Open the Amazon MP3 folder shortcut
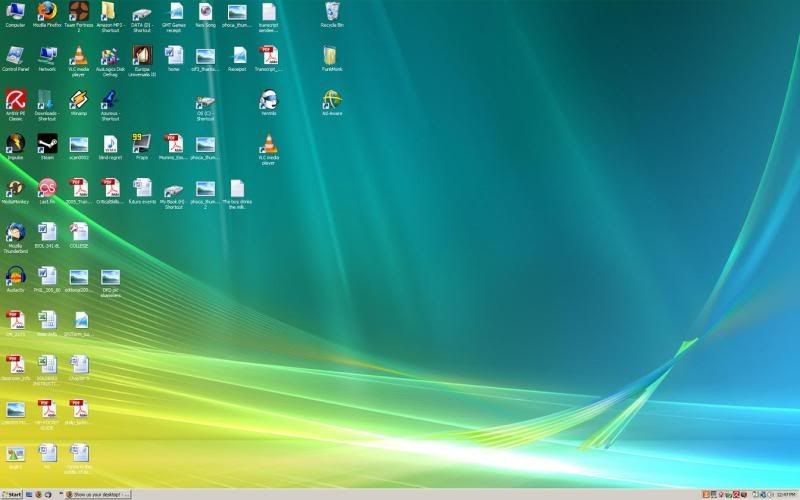Viewport: 800px width, 500px height. pos(110,16)
